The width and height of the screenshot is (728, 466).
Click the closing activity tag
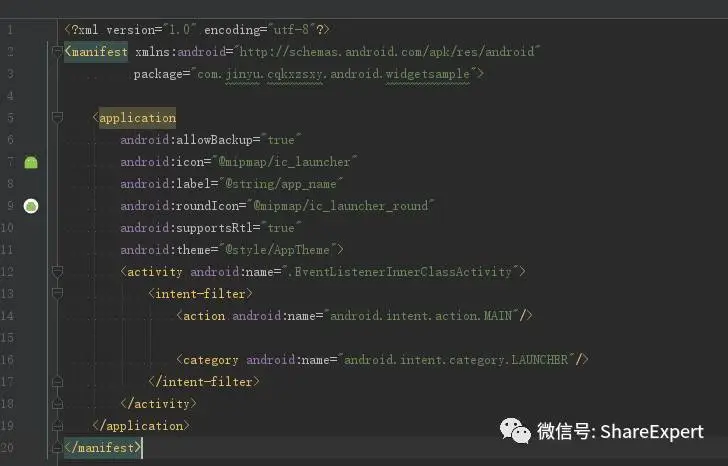click(158, 404)
